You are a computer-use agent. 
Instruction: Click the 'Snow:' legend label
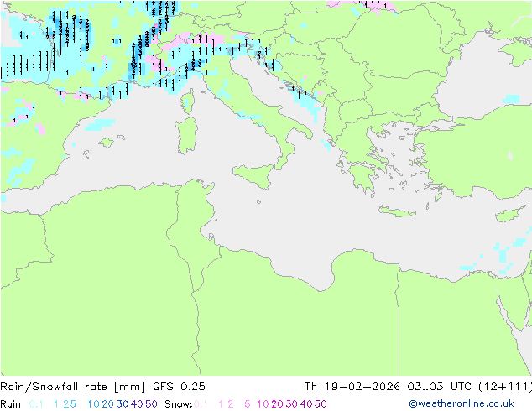click(179, 404)
